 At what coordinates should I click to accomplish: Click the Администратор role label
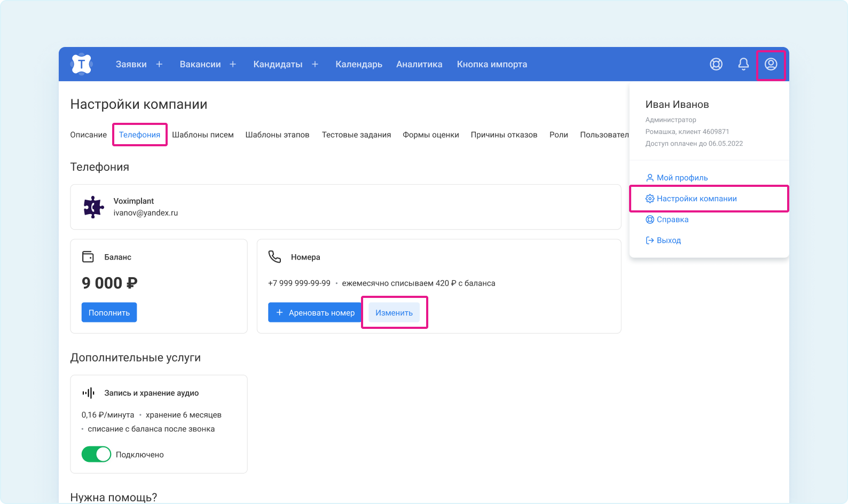[671, 120]
